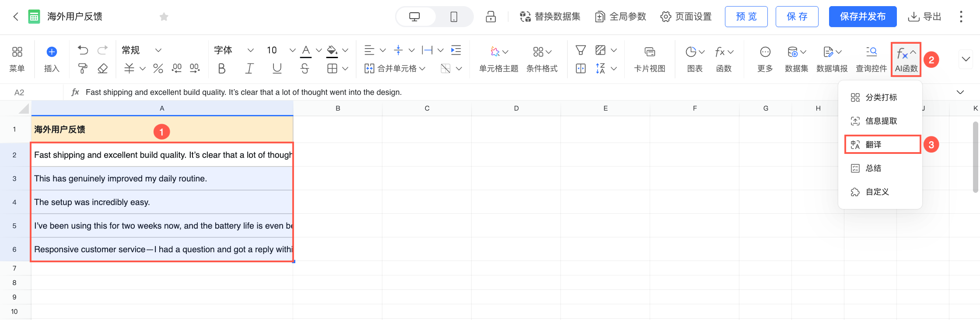Viewport: 980px width, 320px height.
Task: Select column B header
Action: (338, 108)
